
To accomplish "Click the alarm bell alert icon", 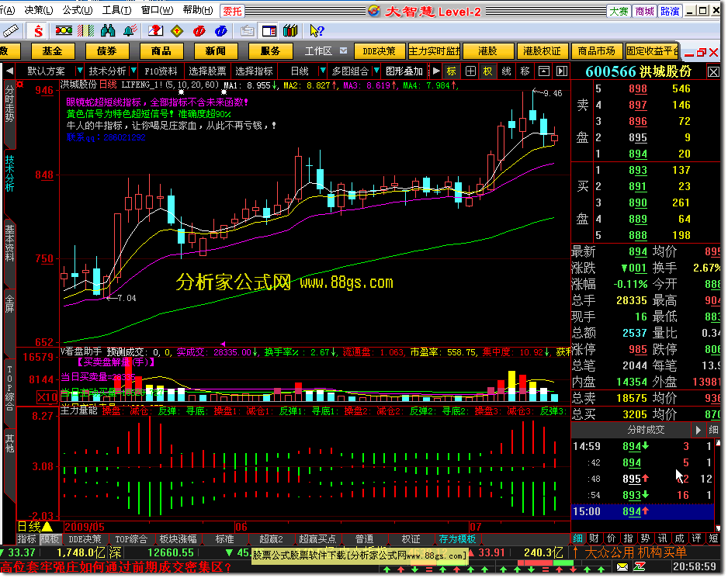I will point(130,31).
